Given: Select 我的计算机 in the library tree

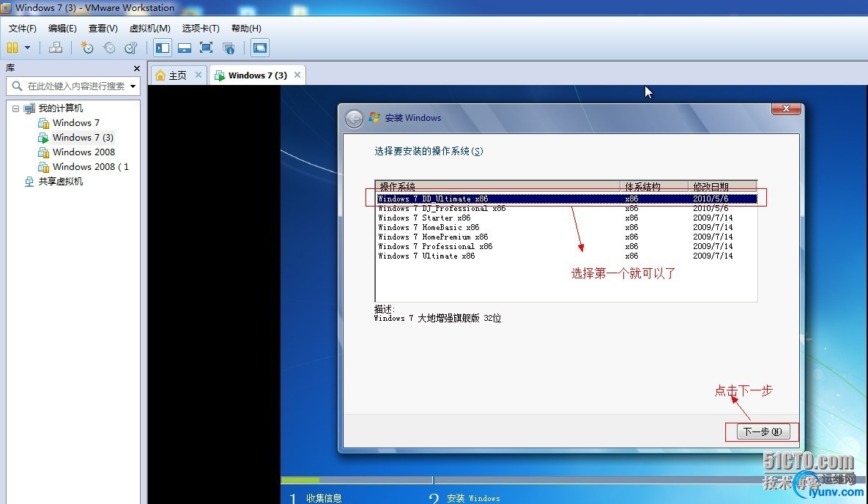Looking at the screenshot, I should 60,108.
